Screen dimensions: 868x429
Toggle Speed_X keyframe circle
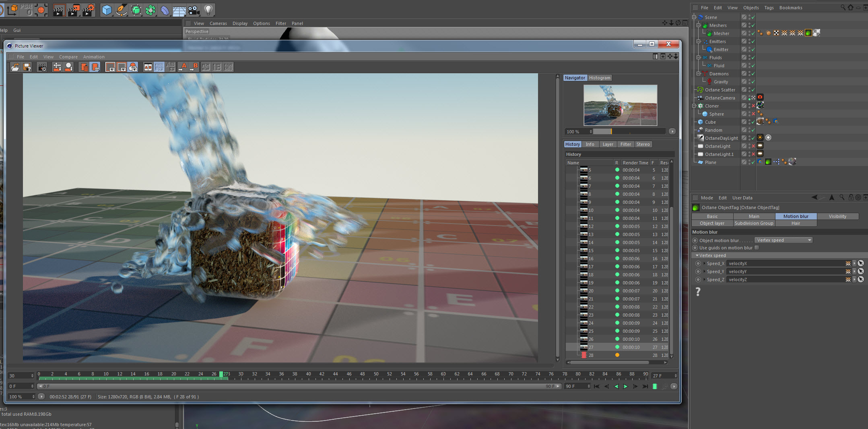pos(698,263)
